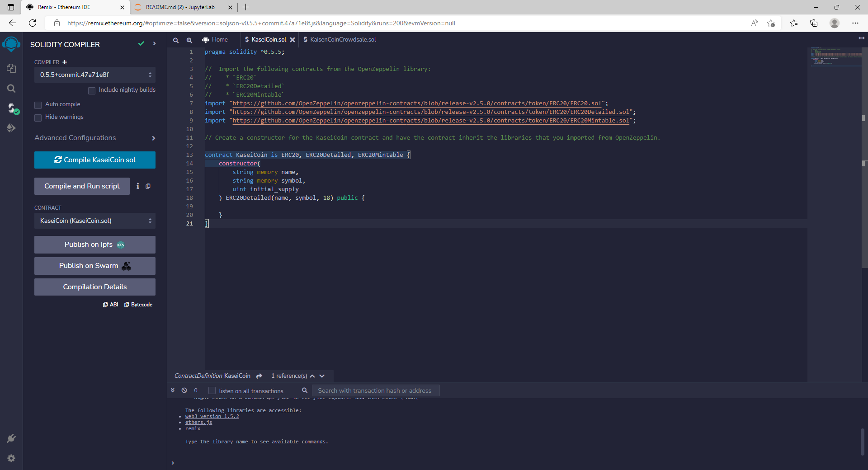Go to previous reference
The width and height of the screenshot is (868, 470).
pos(312,376)
